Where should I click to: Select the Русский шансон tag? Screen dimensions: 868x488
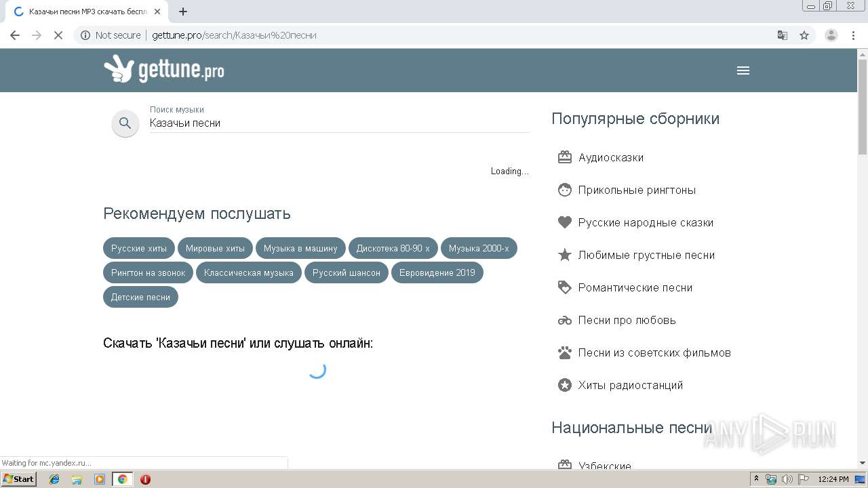(x=347, y=272)
